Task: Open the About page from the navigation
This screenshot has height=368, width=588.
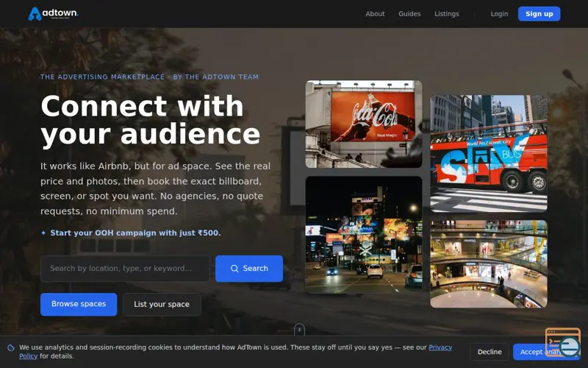Action: [x=375, y=14]
